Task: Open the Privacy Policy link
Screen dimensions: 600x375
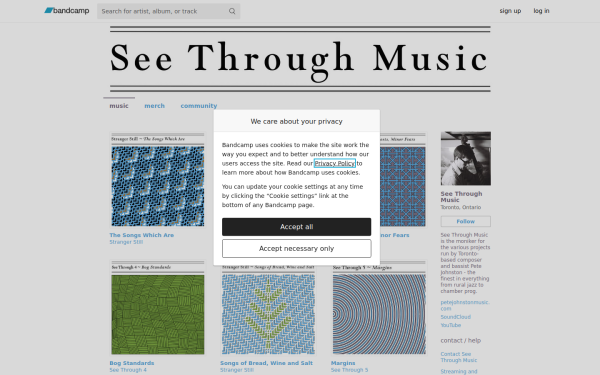Action: click(334, 163)
